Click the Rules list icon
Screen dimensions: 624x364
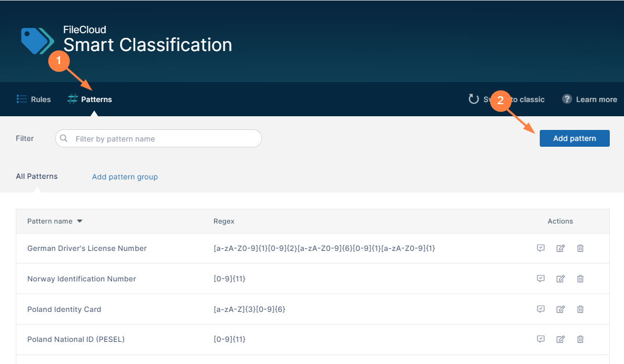22,99
